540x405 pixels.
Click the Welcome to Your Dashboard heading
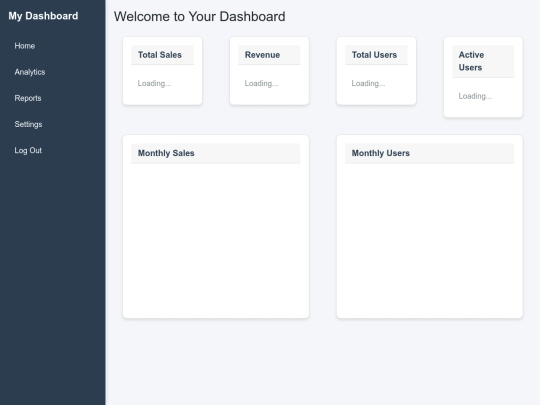[x=199, y=17]
